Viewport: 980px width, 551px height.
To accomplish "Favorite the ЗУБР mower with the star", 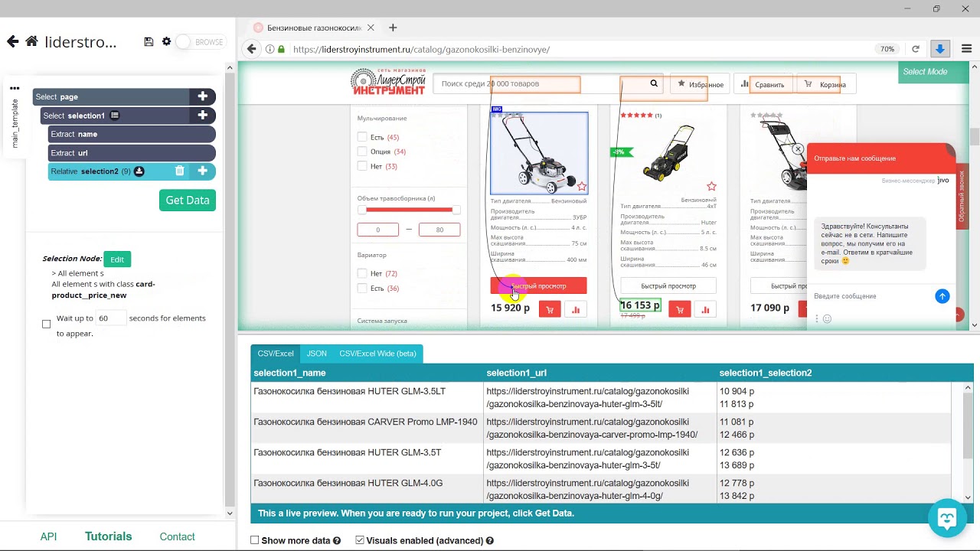I will 582,187.
